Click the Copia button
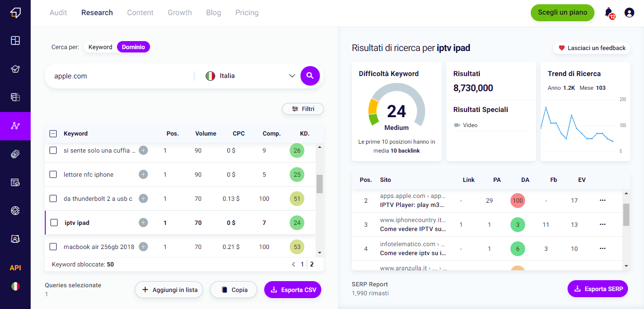The height and width of the screenshot is (309, 644). [x=234, y=290]
